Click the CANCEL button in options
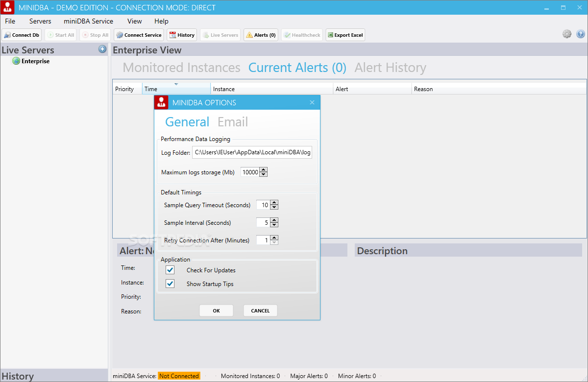 pyautogui.click(x=260, y=310)
